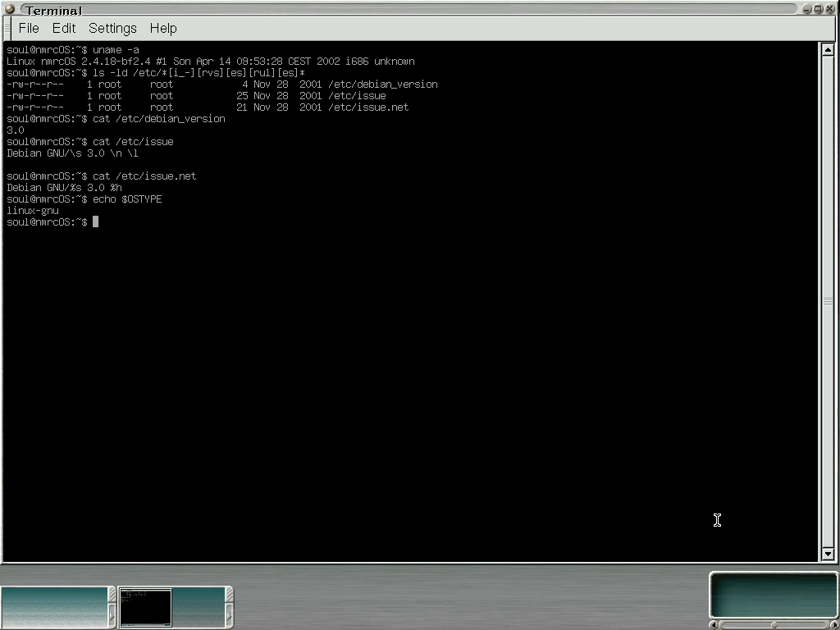The image size is (840, 630).
Task: Click the 'uname -a' command text
Action: [x=116, y=50]
